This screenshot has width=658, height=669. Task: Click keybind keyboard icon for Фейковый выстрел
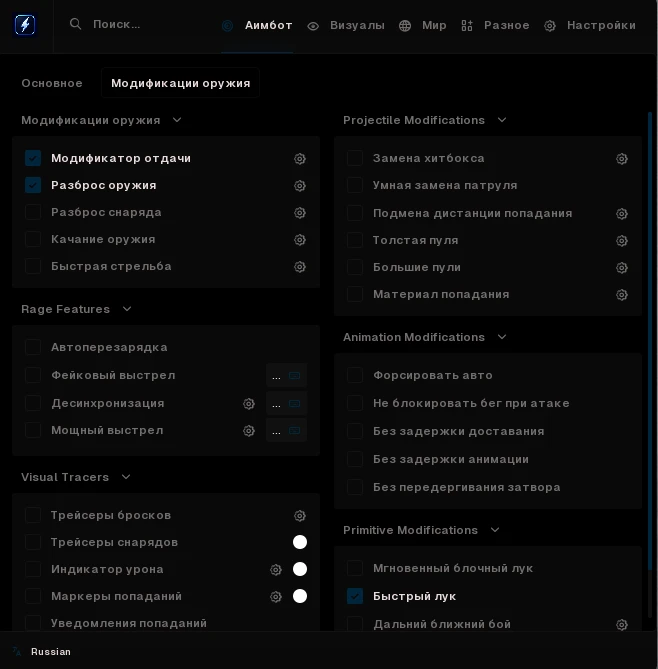coord(294,376)
